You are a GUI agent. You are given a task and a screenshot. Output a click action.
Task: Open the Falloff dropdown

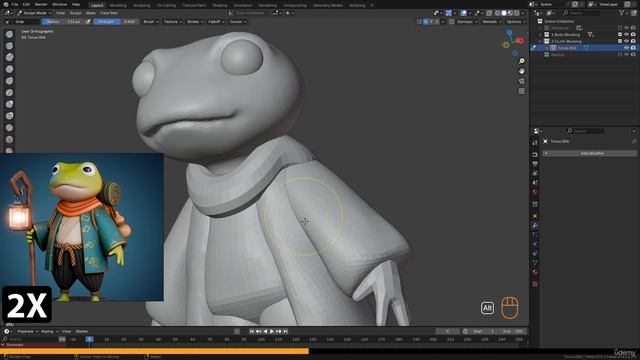(x=216, y=22)
